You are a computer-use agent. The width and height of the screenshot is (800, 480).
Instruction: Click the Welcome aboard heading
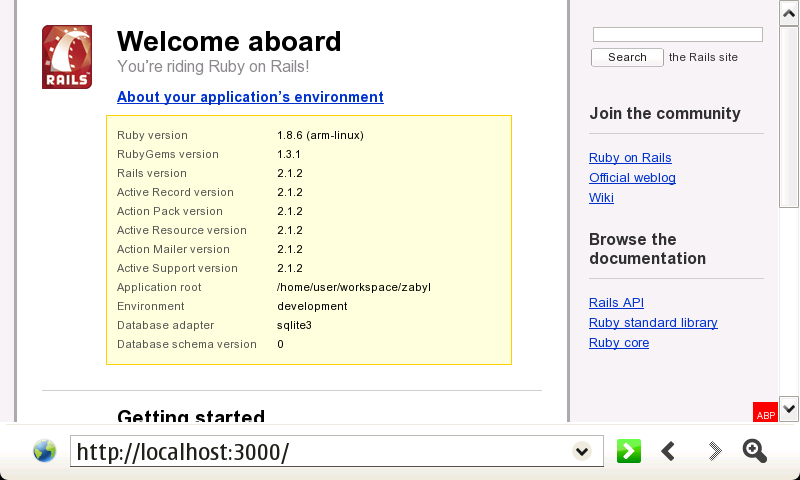click(x=229, y=41)
